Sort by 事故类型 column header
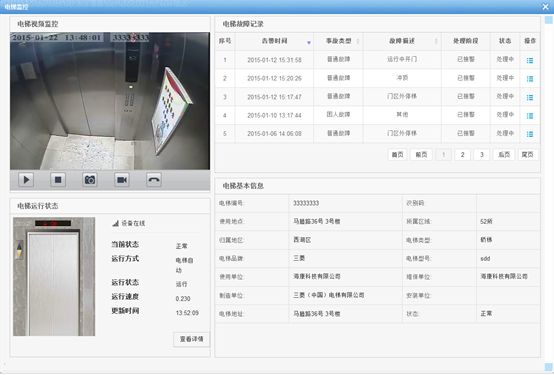The image size is (554, 375). click(338, 41)
